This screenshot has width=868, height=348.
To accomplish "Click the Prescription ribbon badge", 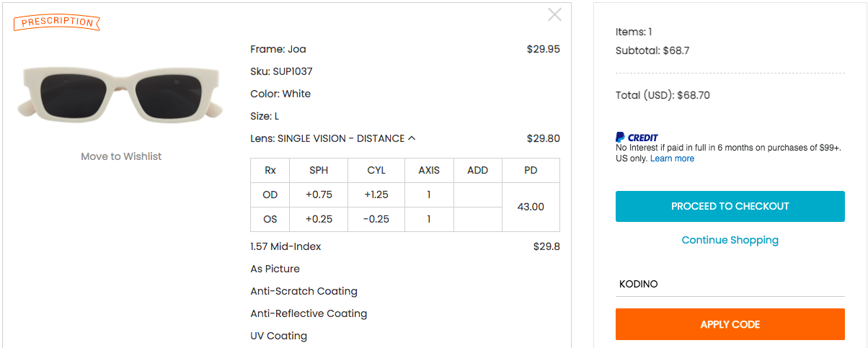I will click(x=56, y=22).
